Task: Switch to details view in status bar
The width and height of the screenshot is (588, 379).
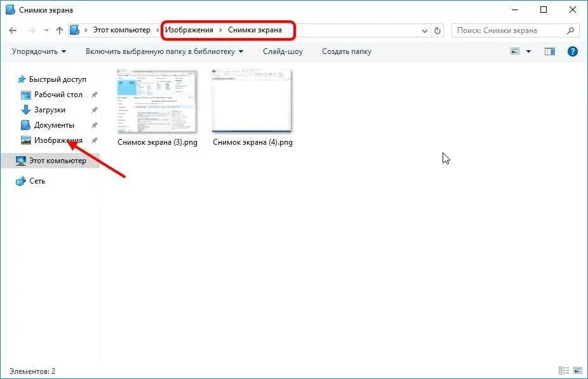Action: tap(564, 371)
